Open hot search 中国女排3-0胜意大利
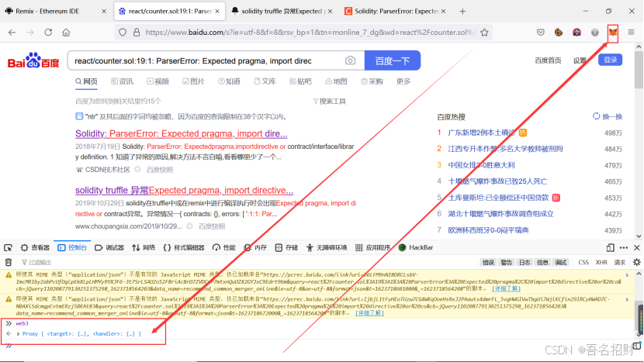 click(x=481, y=165)
